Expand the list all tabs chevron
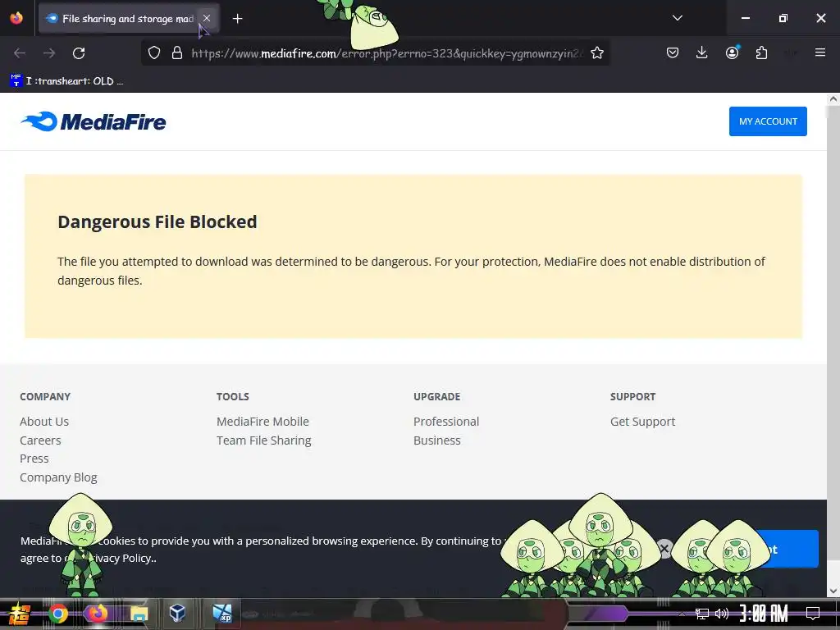Viewport: 840px width, 630px height. click(677, 18)
